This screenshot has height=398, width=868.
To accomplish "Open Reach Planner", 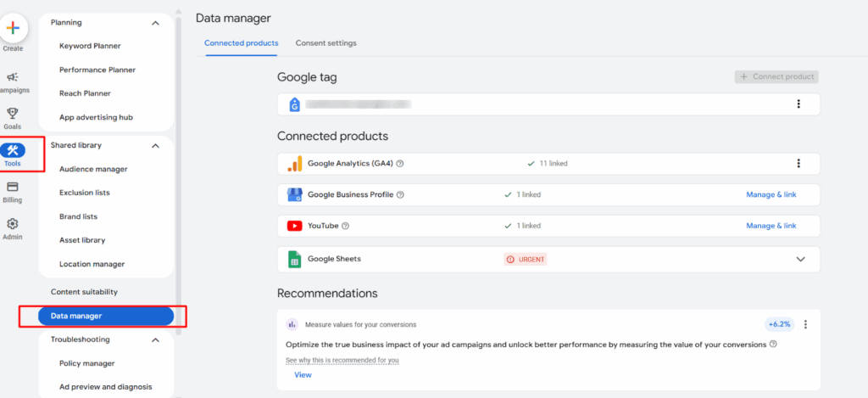I will [x=86, y=93].
